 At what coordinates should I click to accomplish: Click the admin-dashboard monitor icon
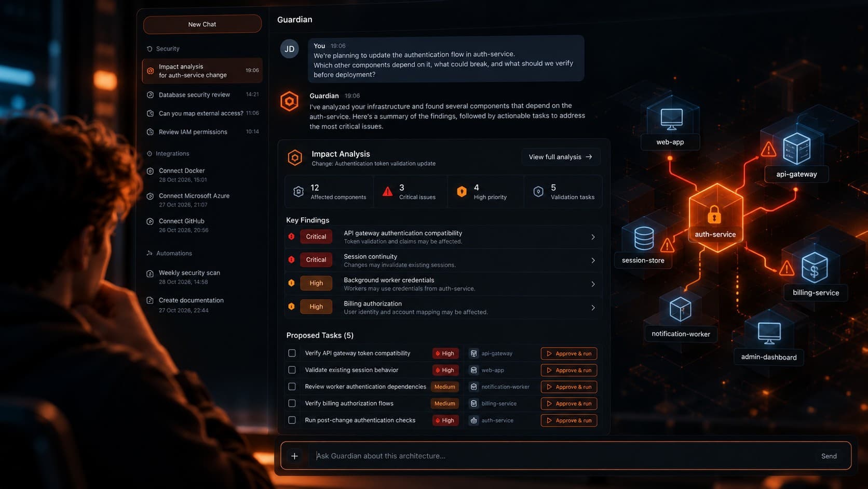pyautogui.click(x=769, y=333)
